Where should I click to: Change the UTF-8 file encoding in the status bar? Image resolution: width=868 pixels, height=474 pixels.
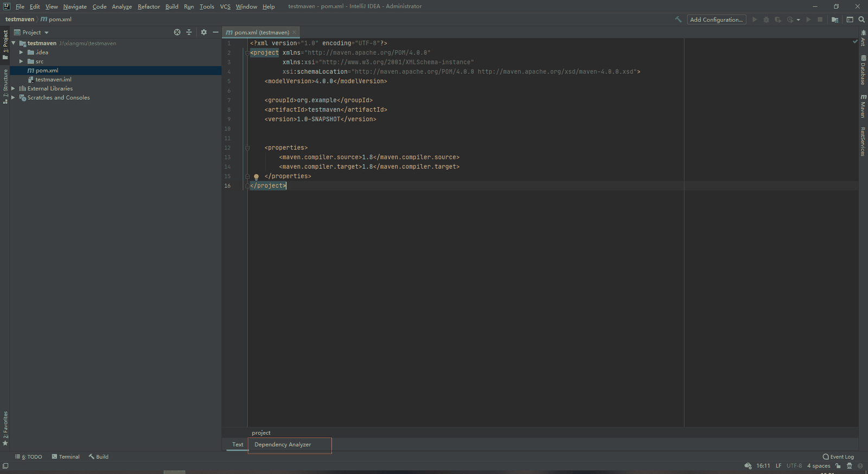(x=794, y=466)
